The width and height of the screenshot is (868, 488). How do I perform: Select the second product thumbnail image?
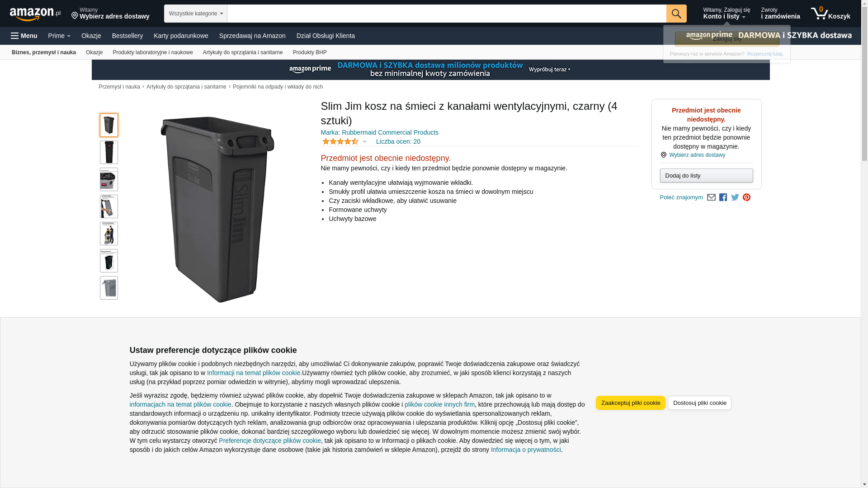109,152
